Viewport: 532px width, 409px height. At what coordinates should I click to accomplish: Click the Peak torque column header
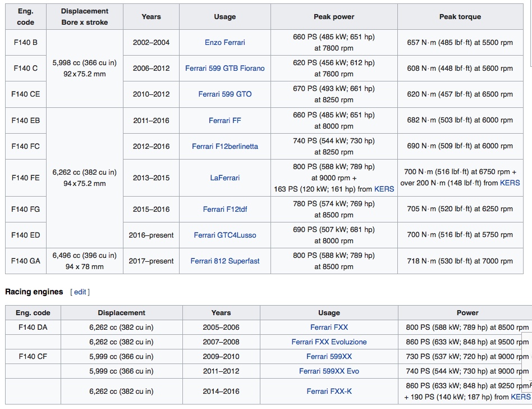[460, 17]
